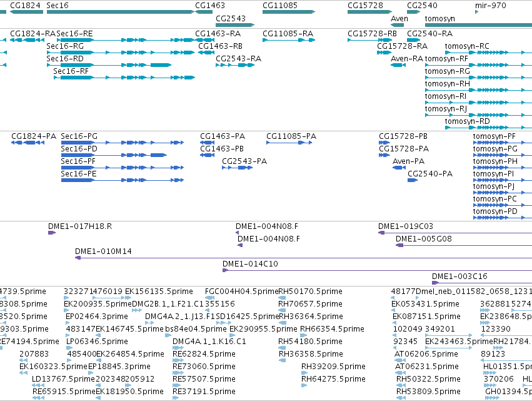532x401 pixels.
Task: Select transcript CG2543-RA
Action: (239, 59)
